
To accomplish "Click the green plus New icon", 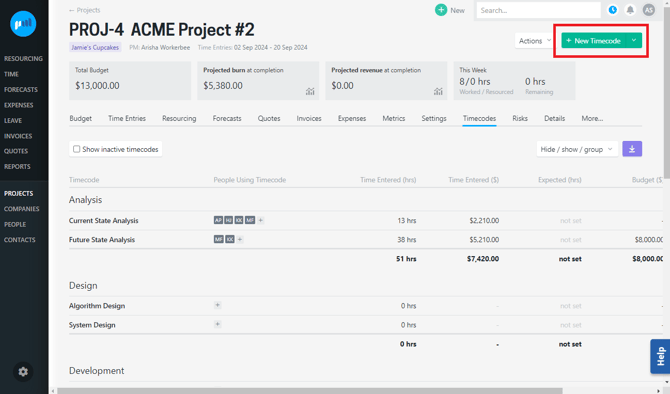I will [441, 10].
